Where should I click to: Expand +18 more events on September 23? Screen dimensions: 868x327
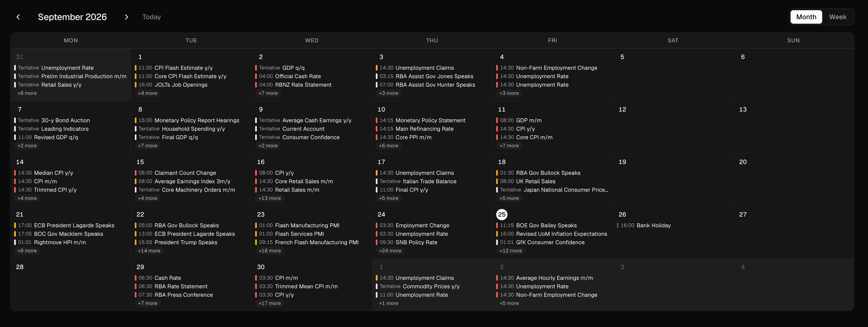269,251
